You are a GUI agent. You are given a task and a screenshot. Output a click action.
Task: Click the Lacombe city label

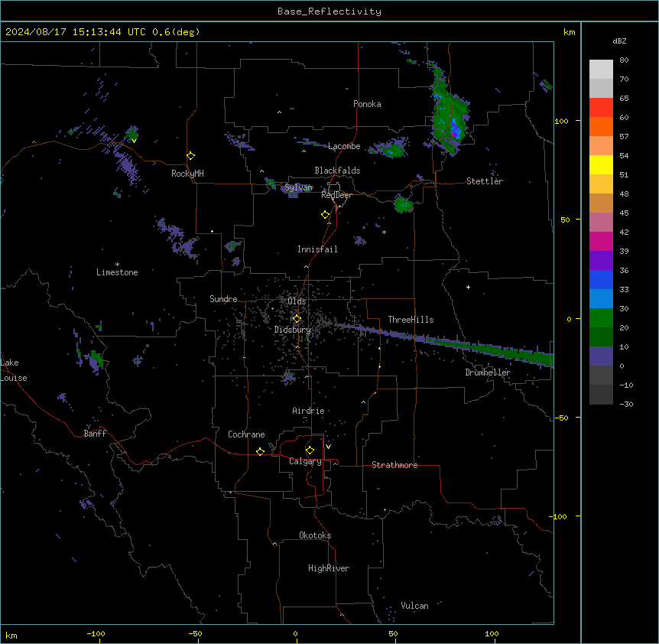click(x=344, y=146)
